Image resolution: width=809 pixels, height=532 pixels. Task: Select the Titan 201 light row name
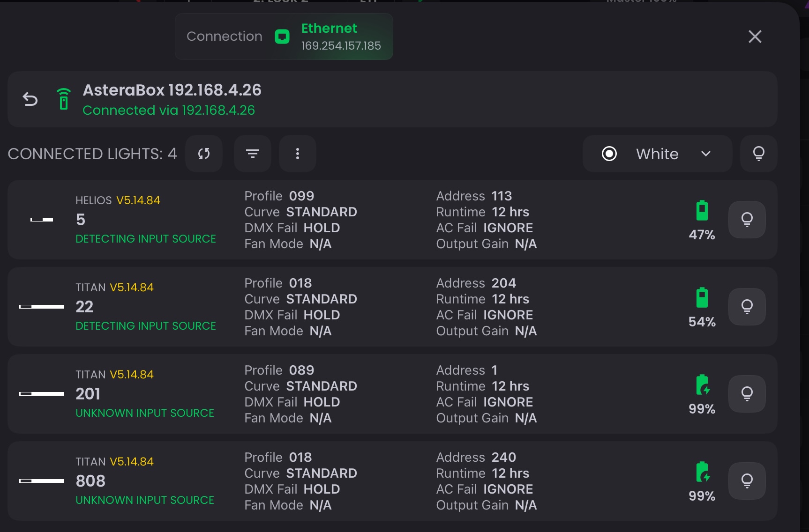88,394
